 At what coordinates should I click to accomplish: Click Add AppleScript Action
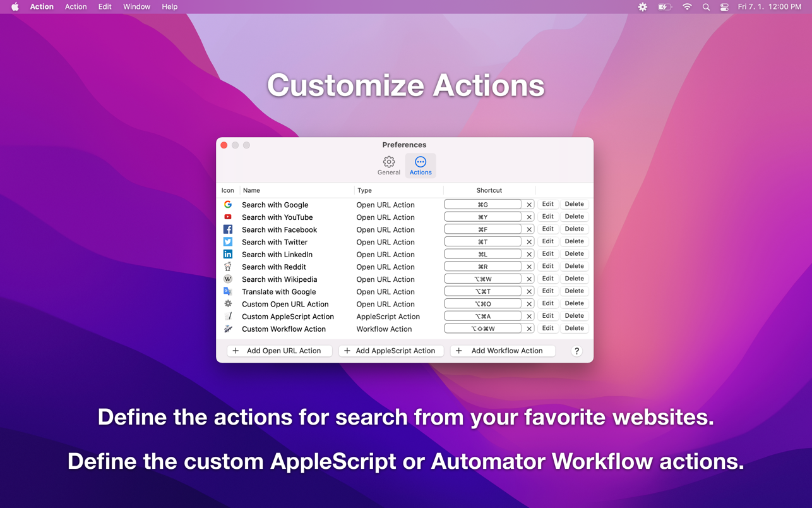(x=391, y=351)
